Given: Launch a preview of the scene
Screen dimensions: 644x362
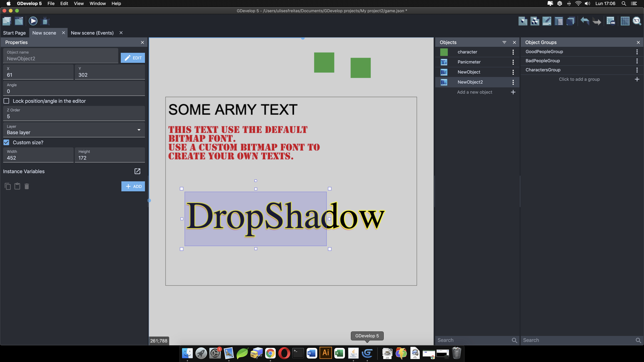Looking at the screenshot, I should coord(33,21).
